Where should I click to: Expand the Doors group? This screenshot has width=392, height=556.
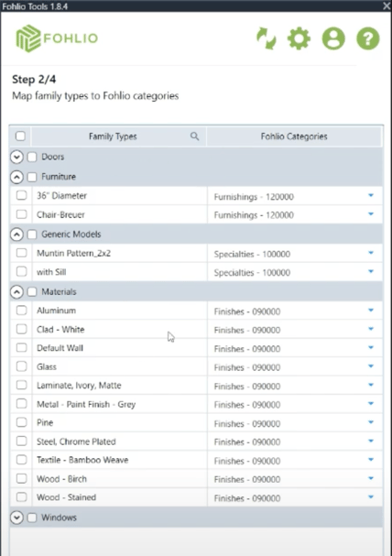(16, 157)
